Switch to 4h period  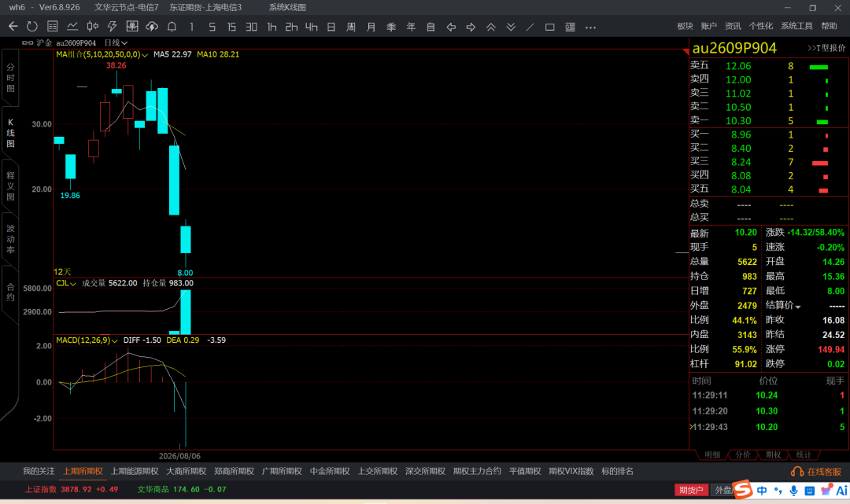point(311,27)
